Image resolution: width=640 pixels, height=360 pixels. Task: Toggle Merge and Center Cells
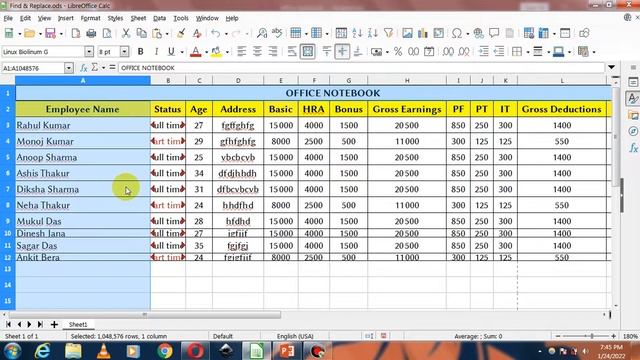[x=307, y=52]
